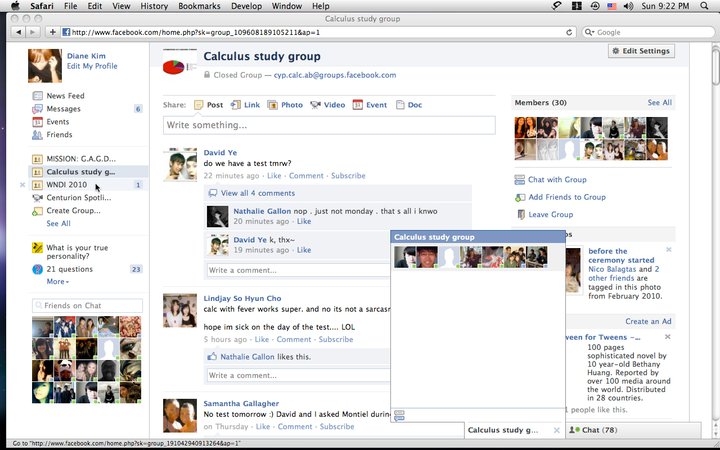
Task: Open the Develop menu
Action: [247, 6]
